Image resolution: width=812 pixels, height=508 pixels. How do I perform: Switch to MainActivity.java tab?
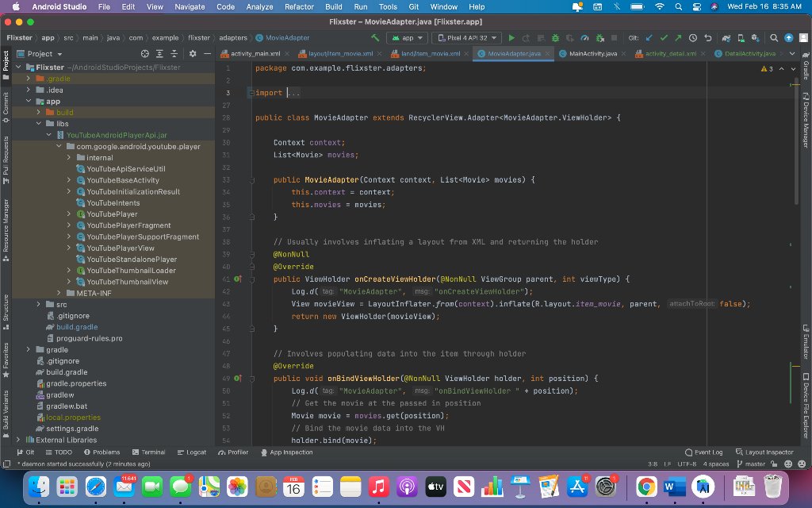coord(592,53)
